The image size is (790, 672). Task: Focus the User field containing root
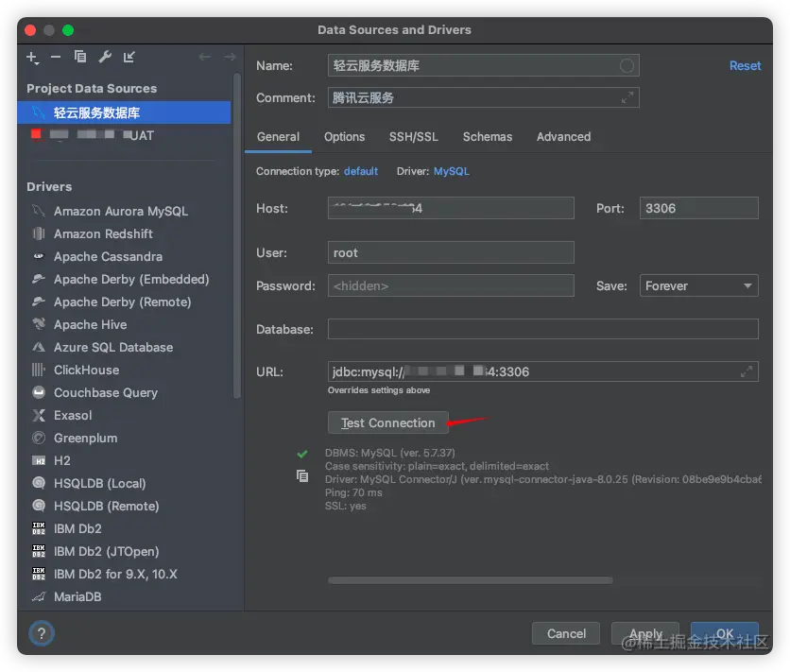(451, 252)
